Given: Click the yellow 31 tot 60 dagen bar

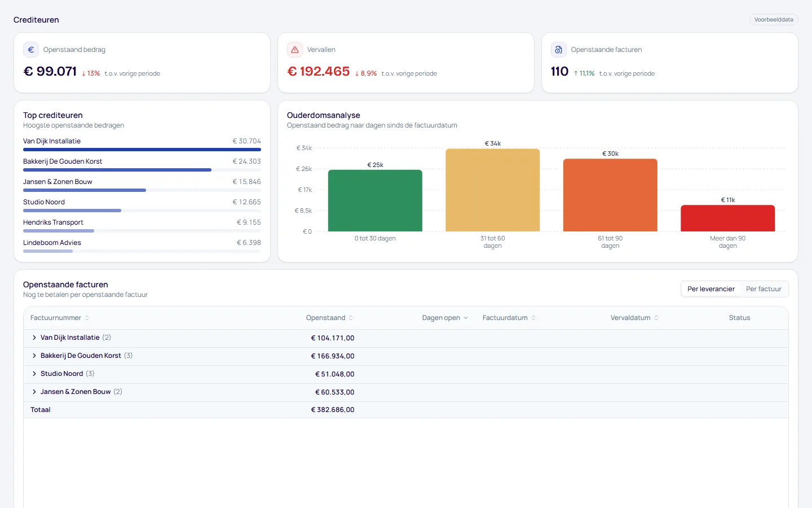Looking at the screenshot, I should [493, 190].
